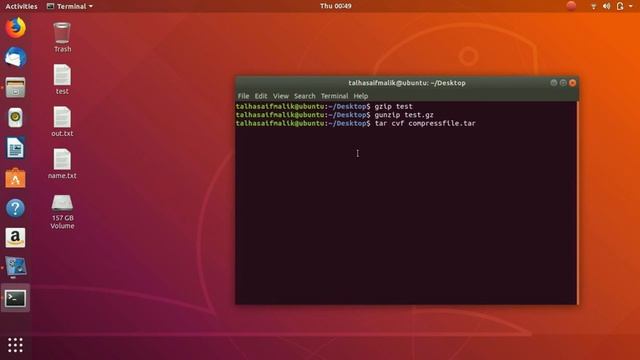Select the name.txt desktop file

click(x=62, y=164)
